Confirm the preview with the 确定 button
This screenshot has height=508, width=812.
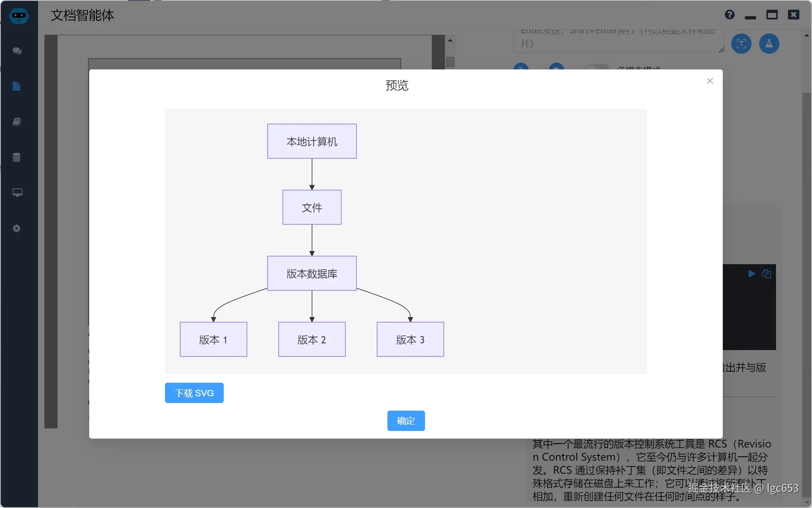[x=406, y=421]
